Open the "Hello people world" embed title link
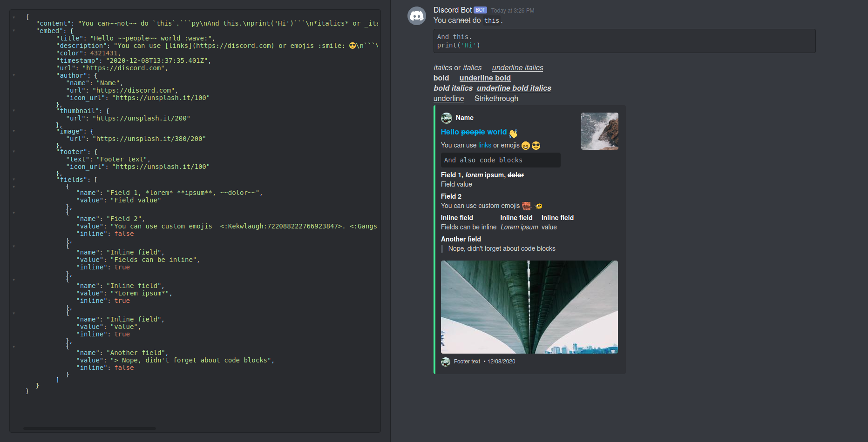Screen dimensions: 868x442 click(474, 132)
